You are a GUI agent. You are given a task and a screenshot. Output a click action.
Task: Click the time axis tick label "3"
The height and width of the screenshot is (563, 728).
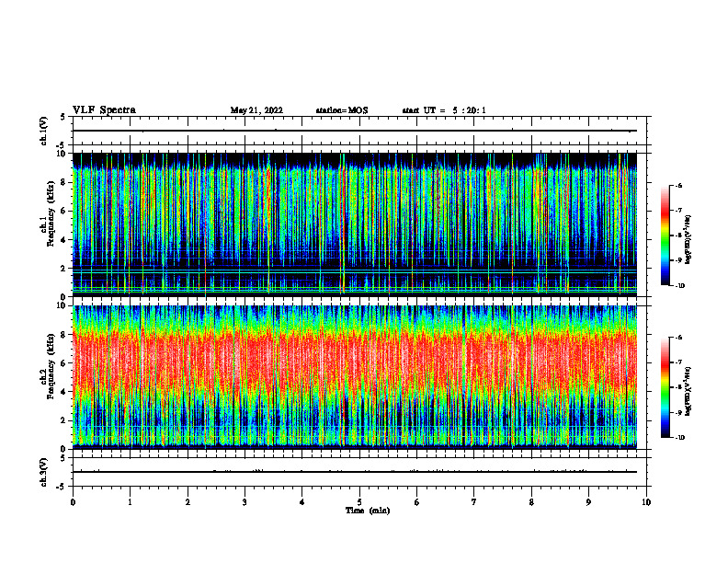(245, 502)
